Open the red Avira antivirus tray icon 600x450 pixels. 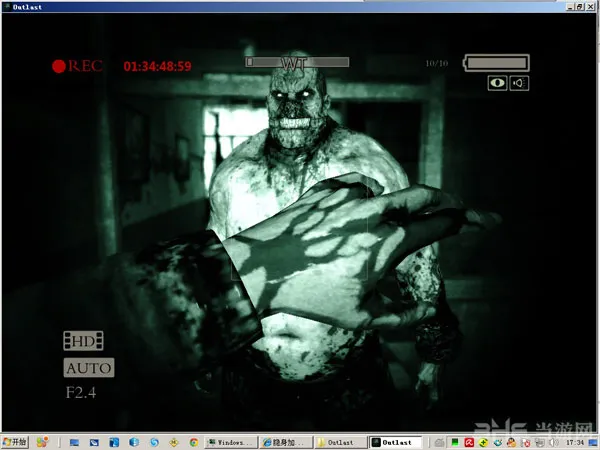tap(469, 442)
